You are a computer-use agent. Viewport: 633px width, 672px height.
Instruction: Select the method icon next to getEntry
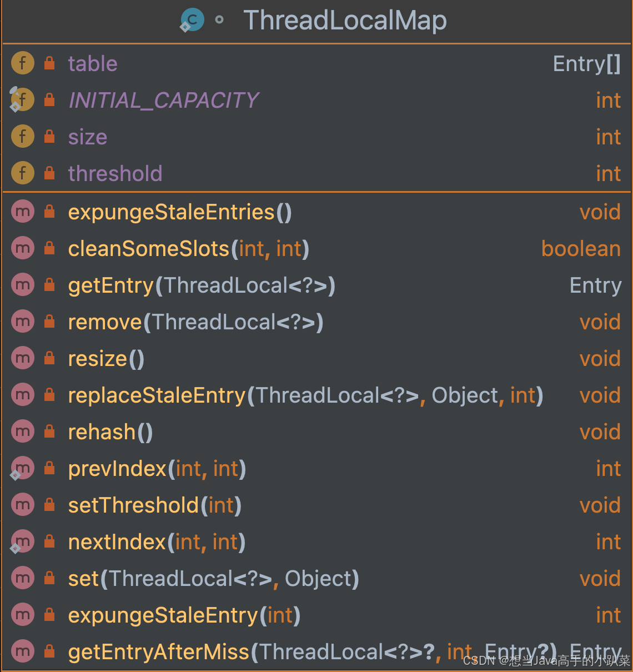tap(22, 285)
